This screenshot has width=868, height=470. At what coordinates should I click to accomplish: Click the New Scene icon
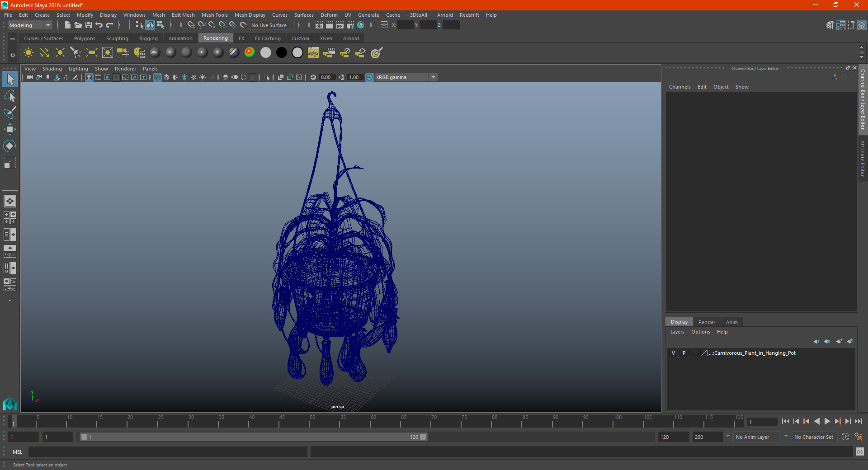coord(68,25)
